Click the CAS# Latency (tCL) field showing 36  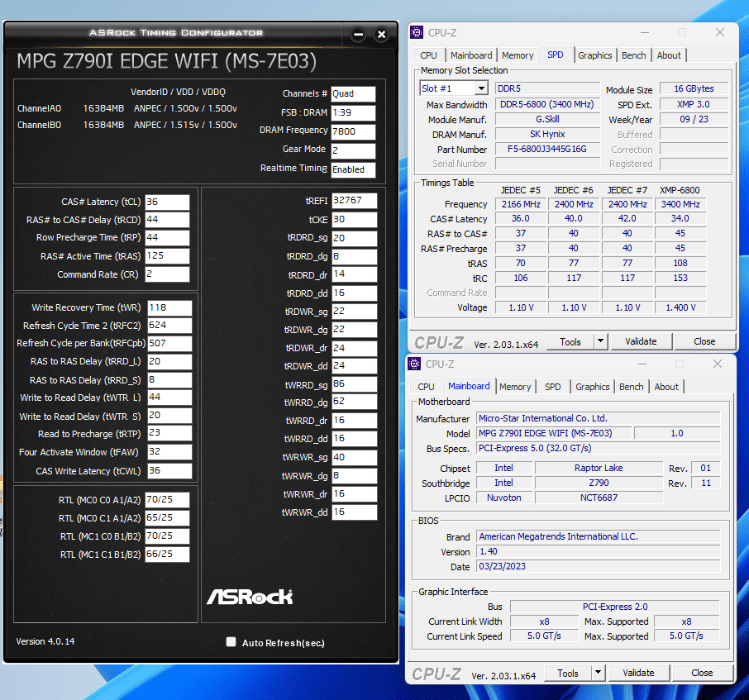pos(167,202)
